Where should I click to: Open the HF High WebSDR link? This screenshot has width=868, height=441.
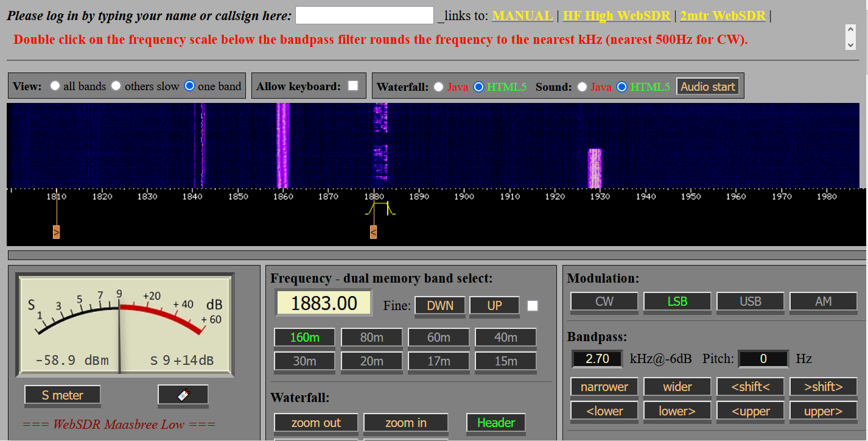pos(616,16)
